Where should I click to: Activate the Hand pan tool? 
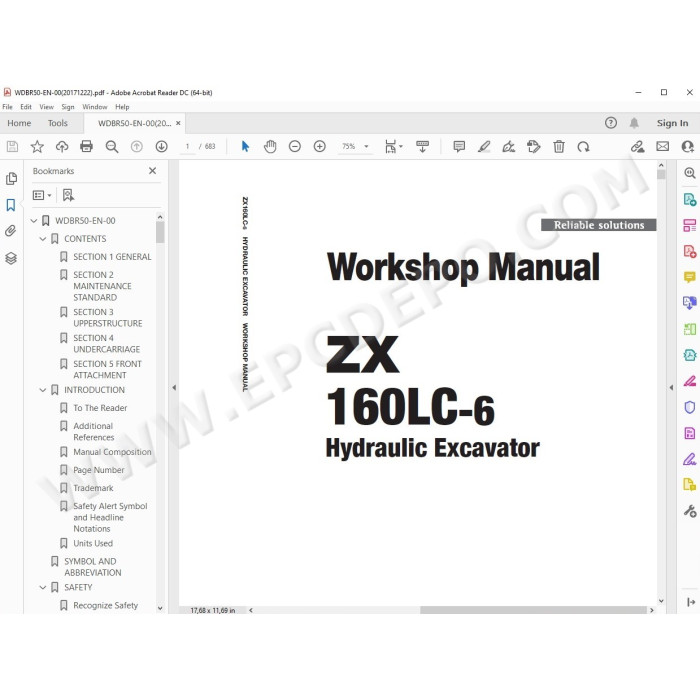click(x=270, y=146)
